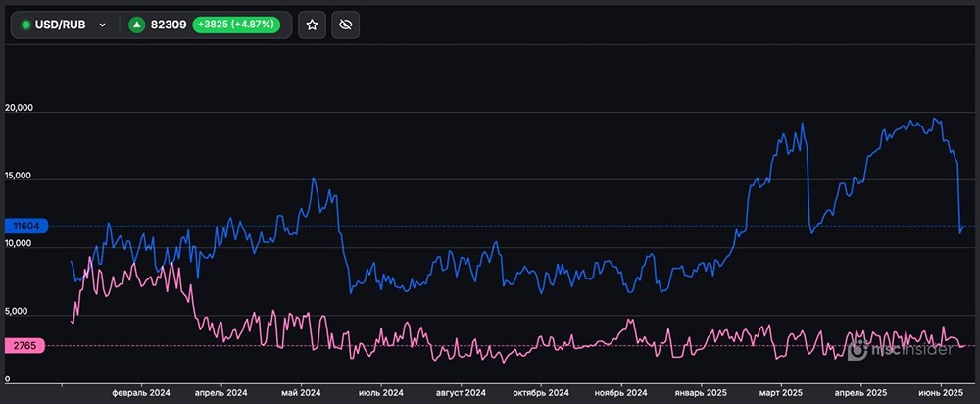Select the blue 11604 price label
Screen dimensions: 980x404
pos(24,226)
